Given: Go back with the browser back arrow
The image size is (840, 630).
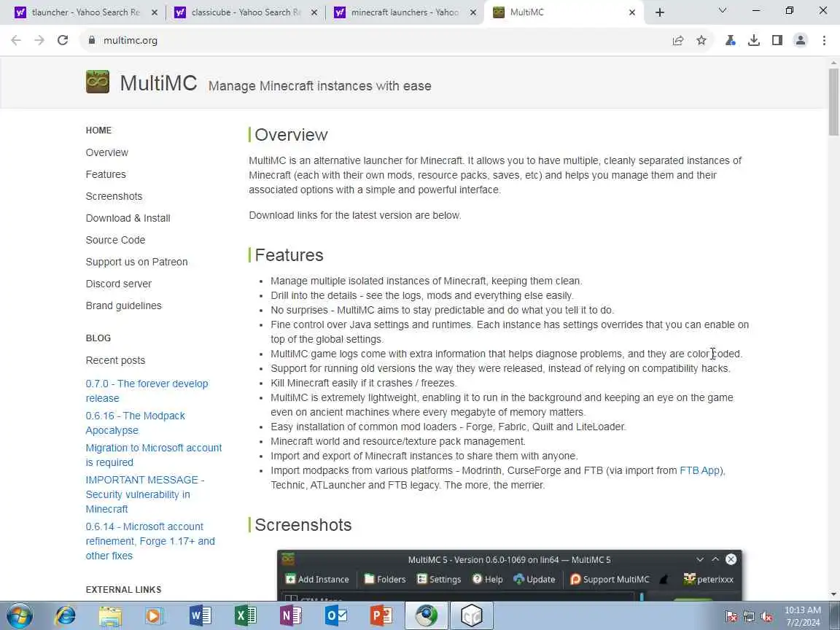Looking at the screenshot, I should (16, 40).
